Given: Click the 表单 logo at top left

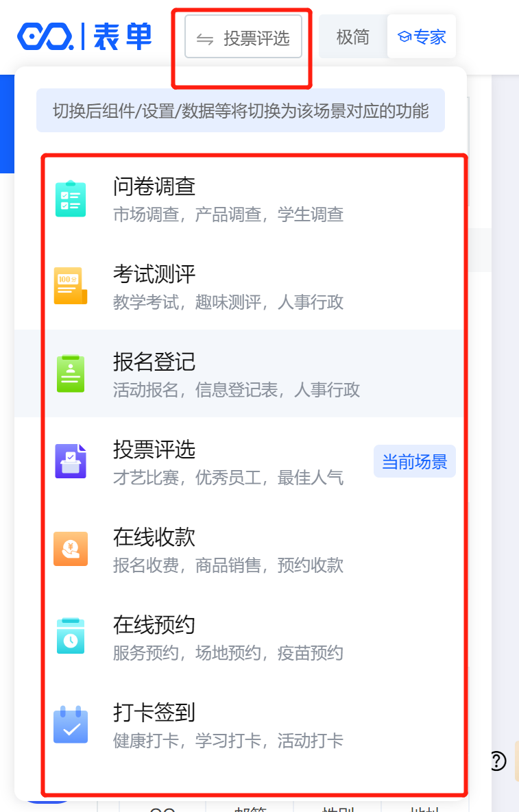Looking at the screenshot, I should 84,37.
